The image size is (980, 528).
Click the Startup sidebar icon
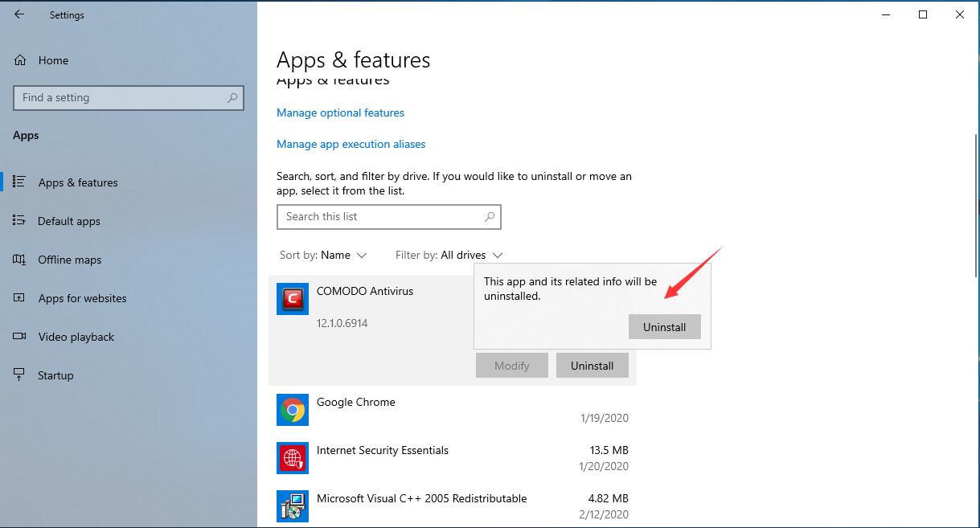(x=20, y=375)
